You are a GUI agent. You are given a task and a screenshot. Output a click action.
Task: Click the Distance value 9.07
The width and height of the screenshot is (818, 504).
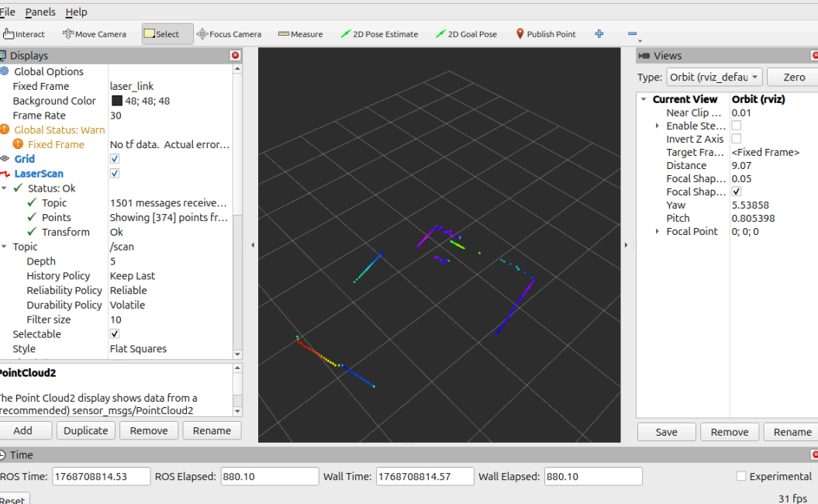tap(741, 165)
